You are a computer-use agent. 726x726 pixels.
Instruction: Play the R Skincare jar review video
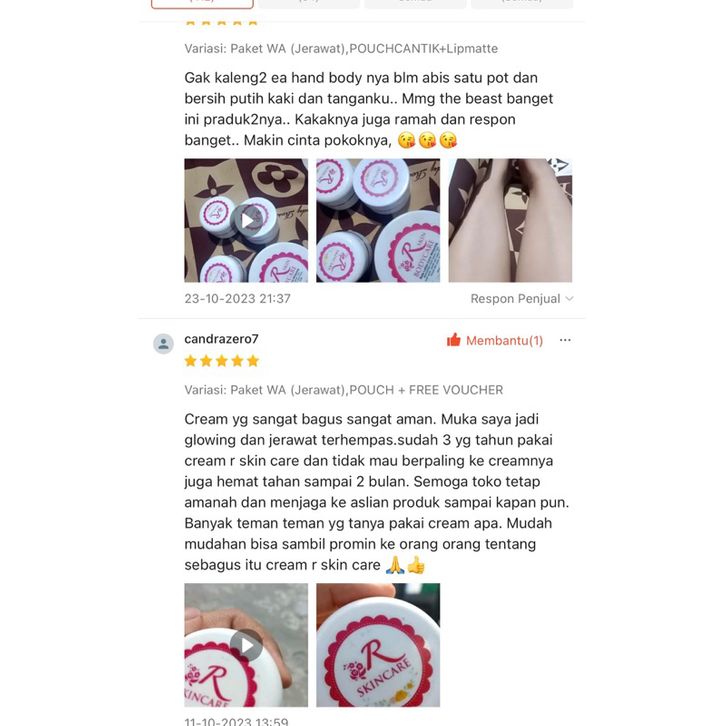(x=246, y=645)
